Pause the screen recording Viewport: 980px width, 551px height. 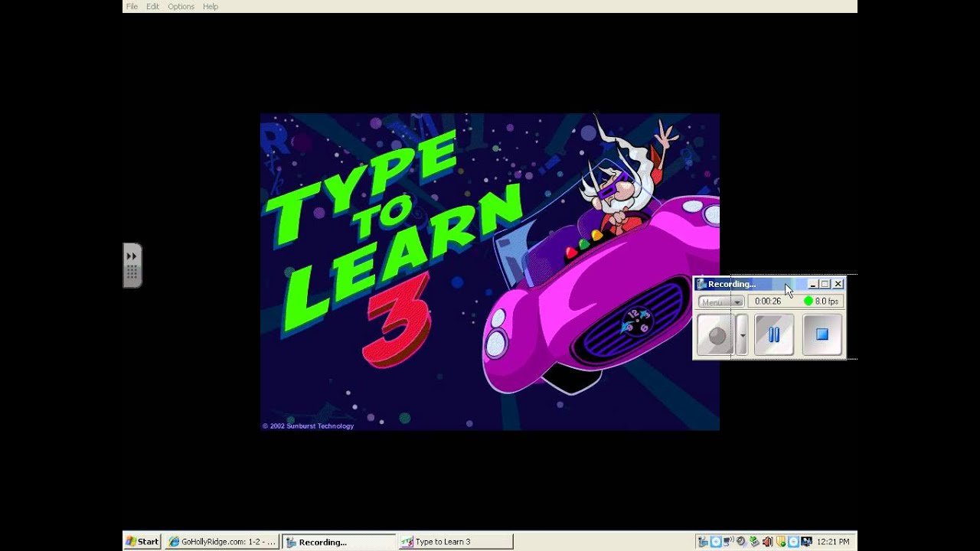click(x=773, y=334)
